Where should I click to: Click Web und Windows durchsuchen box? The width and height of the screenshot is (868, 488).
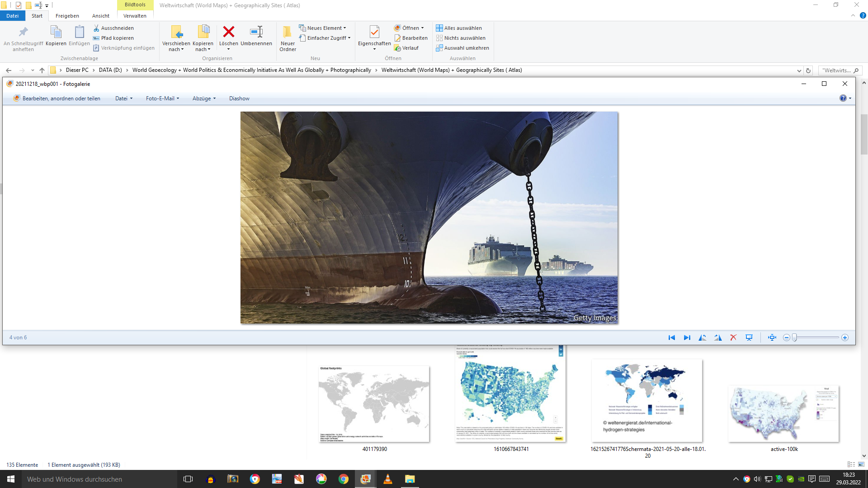pos(99,479)
